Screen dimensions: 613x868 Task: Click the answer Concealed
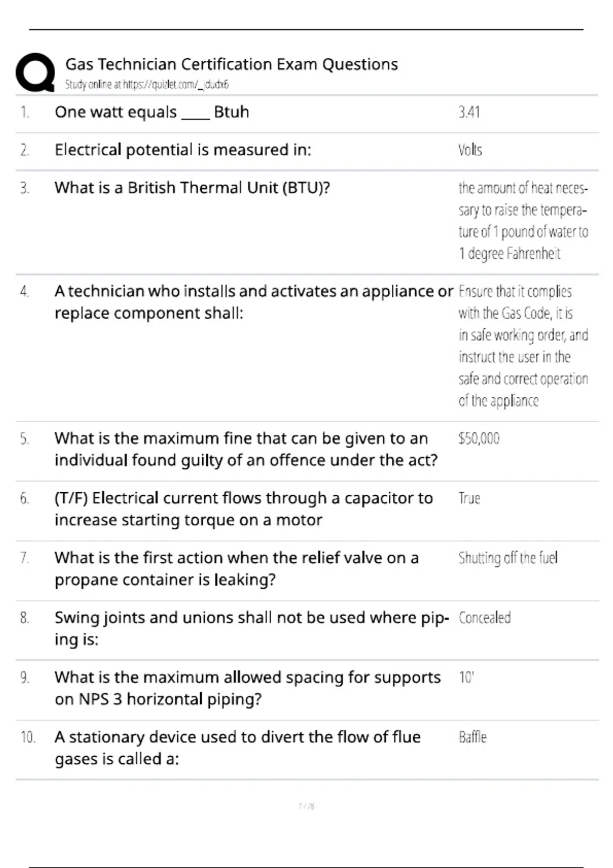coord(484,618)
